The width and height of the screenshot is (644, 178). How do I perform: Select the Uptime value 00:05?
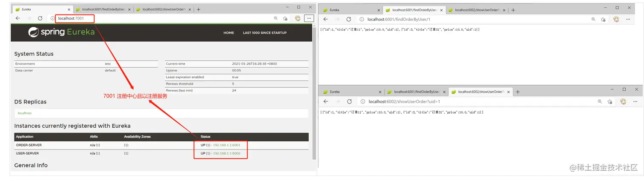pyautogui.click(x=236, y=71)
